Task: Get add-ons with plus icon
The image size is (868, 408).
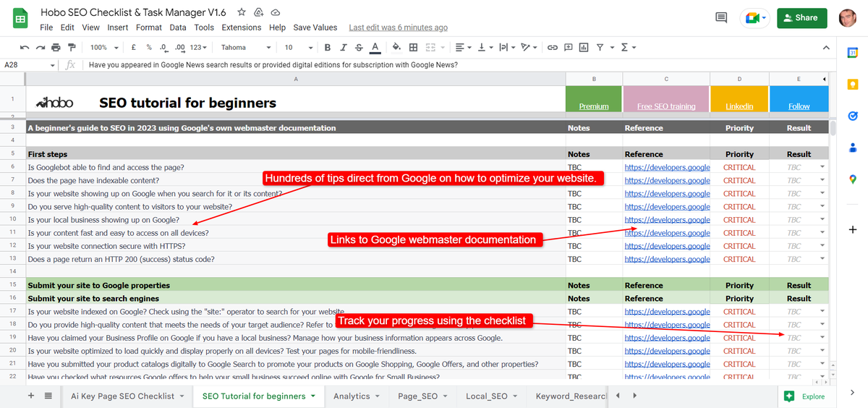Action: click(x=853, y=229)
